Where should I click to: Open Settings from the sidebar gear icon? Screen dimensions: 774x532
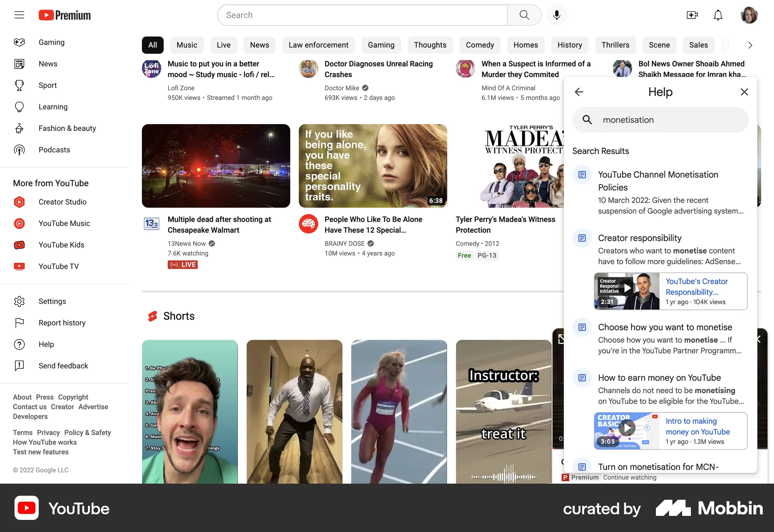tap(52, 301)
